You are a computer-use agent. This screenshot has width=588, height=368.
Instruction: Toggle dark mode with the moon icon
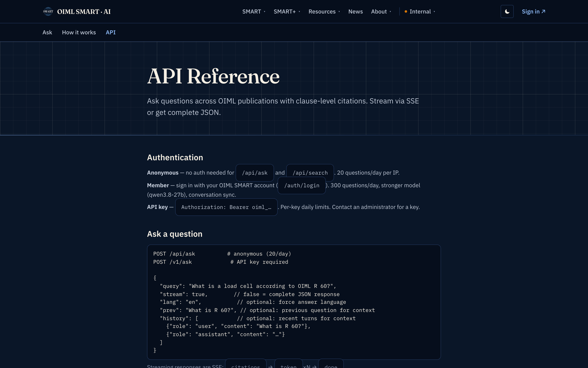(507, 11)
